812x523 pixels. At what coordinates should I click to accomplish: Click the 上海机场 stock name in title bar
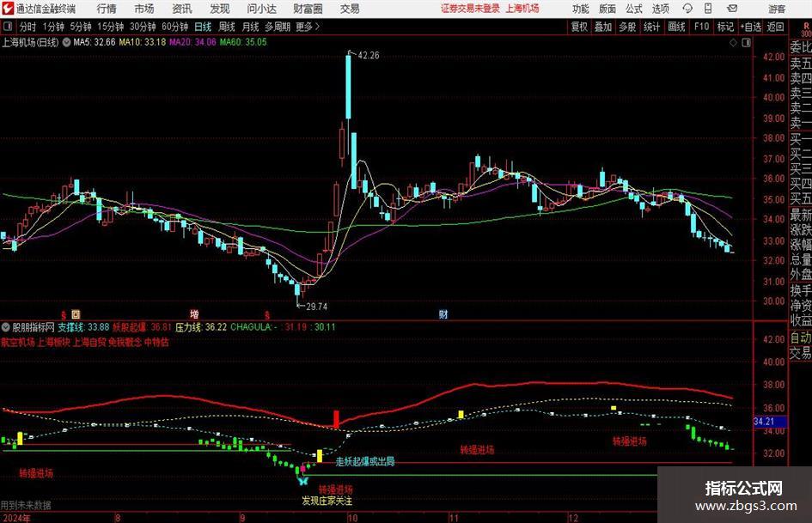522,9
